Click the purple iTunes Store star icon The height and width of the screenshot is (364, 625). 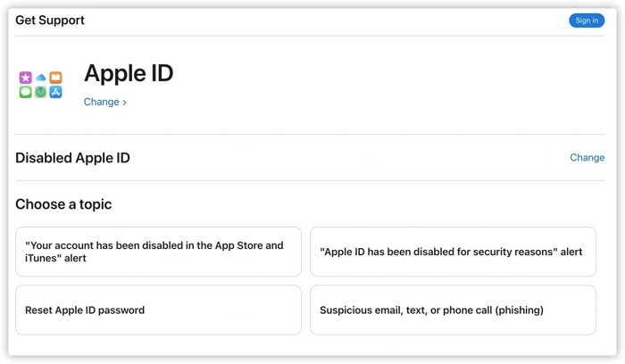coord(26,78)
